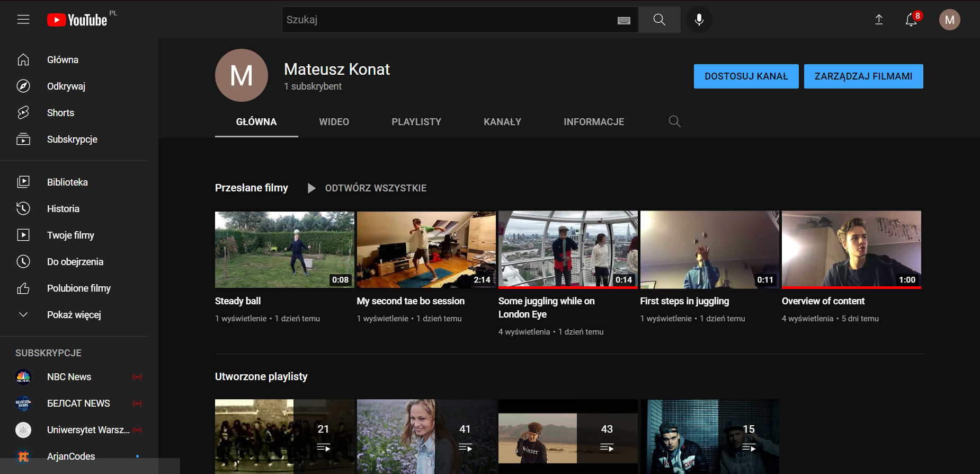Viewport: 980px width, 474px height.
Task: Click the play icon beside Odtwórz wszystkie
Action: 311,188
